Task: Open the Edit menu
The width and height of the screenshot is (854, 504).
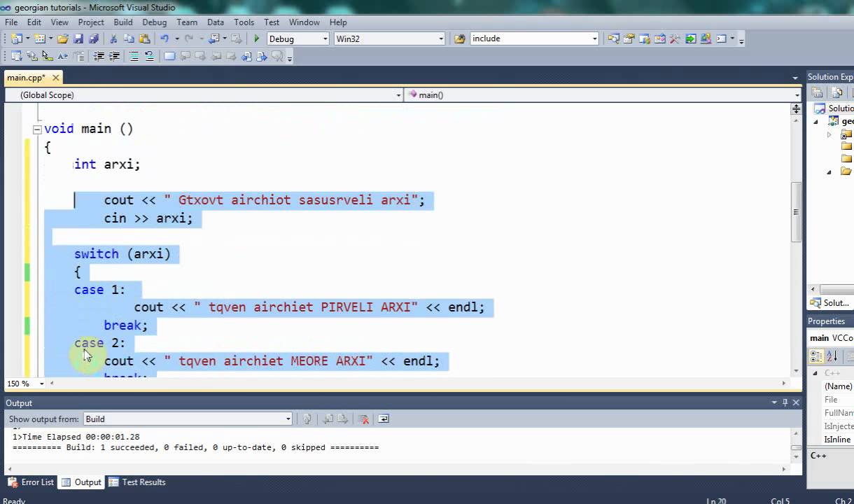Action: point(34,22)
